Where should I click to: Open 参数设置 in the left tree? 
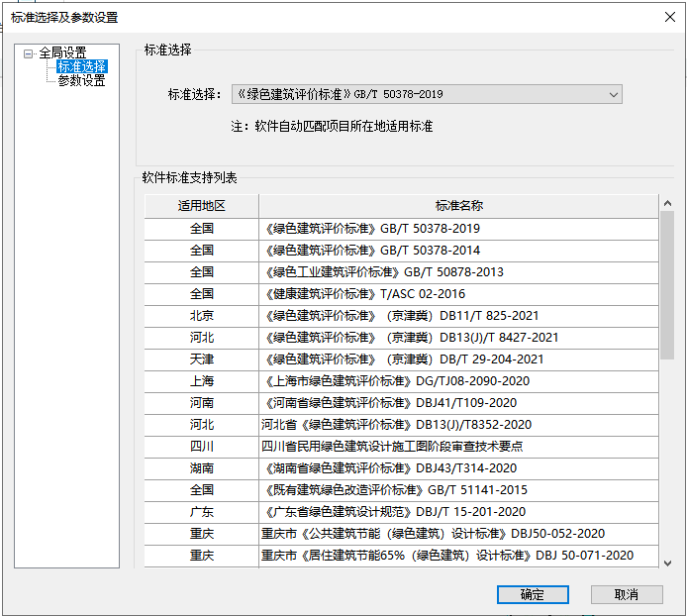[81, 81]
